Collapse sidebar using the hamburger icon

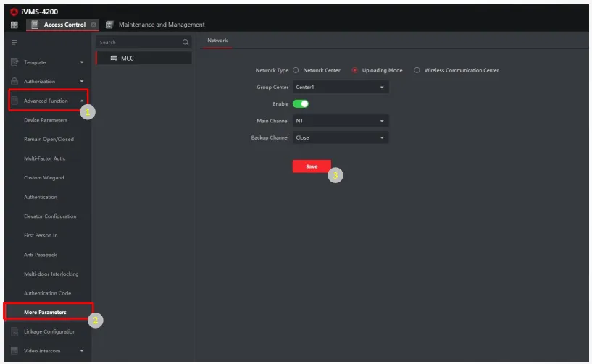tap(14, 43)
